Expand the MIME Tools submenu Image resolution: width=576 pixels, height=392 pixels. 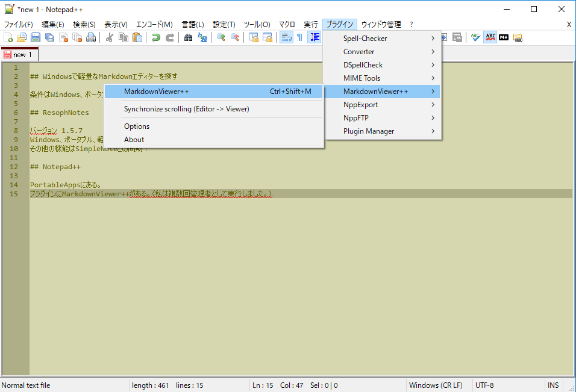tap(382, 78)
